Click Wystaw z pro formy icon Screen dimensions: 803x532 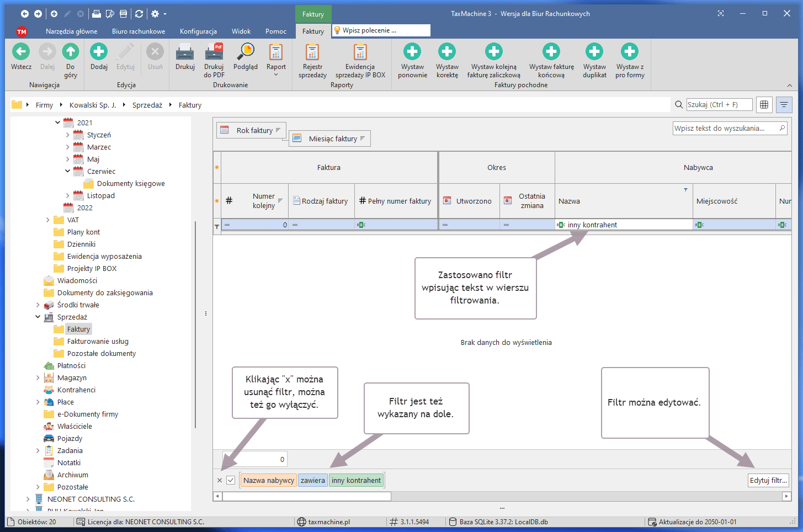[x=629, y=53]
